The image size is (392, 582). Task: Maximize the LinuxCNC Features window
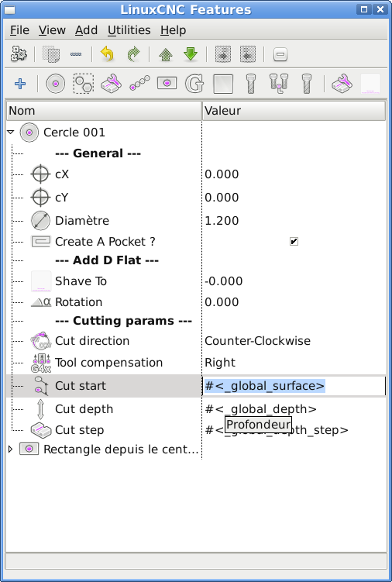[364, 9]
